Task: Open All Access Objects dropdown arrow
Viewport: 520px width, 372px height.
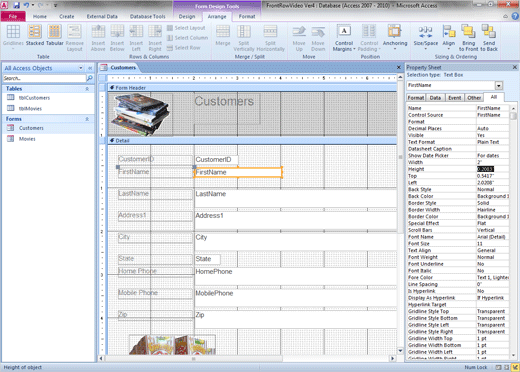Action: click(81, 68)
